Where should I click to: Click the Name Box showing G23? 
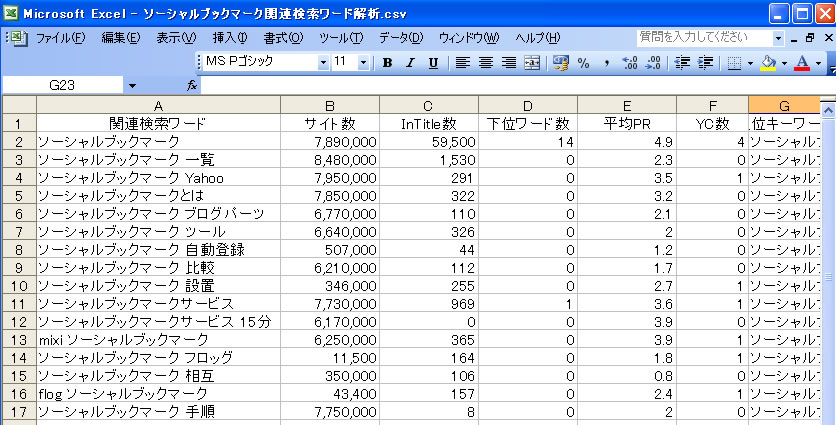(x=63, y=85)
